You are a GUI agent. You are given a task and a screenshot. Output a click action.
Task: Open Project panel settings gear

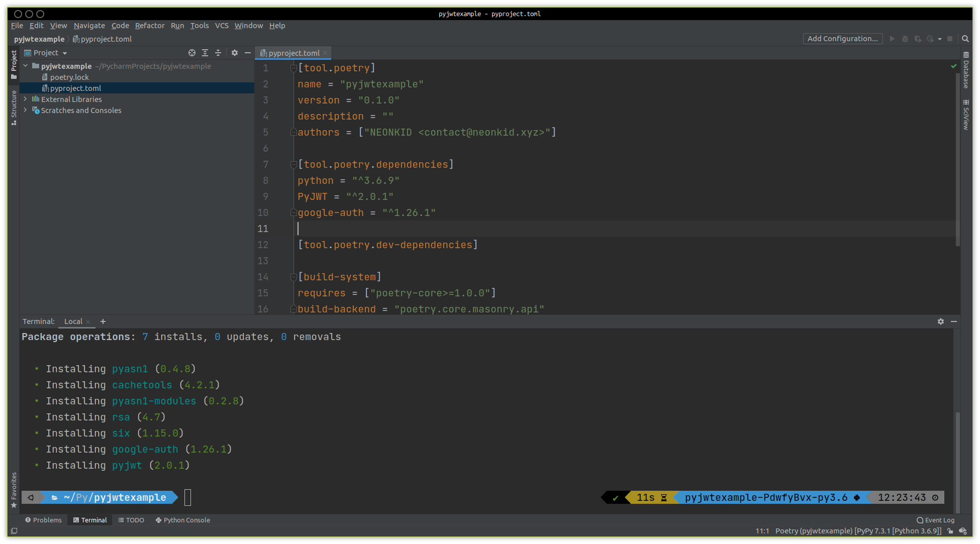(235, 53)
